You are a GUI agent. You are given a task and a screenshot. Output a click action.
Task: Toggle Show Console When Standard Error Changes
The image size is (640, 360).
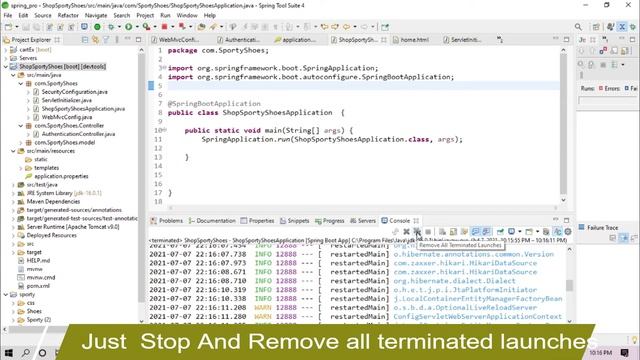(486, 231)
